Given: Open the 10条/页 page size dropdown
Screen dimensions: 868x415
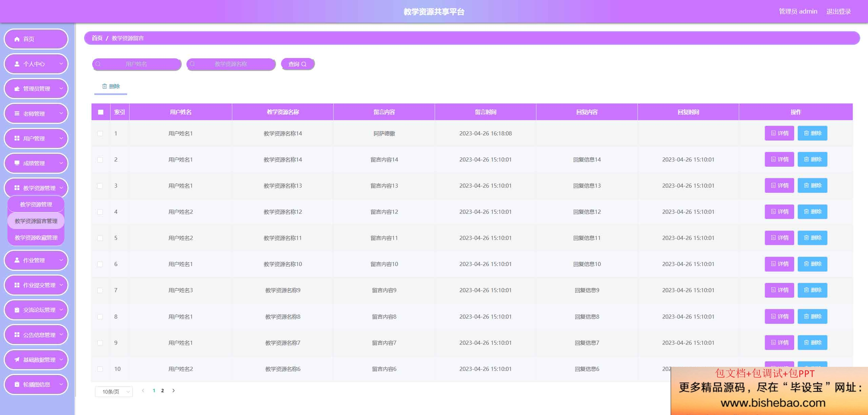Looking at the screenshot, I should pyautogui.click(x=114, y=392).
